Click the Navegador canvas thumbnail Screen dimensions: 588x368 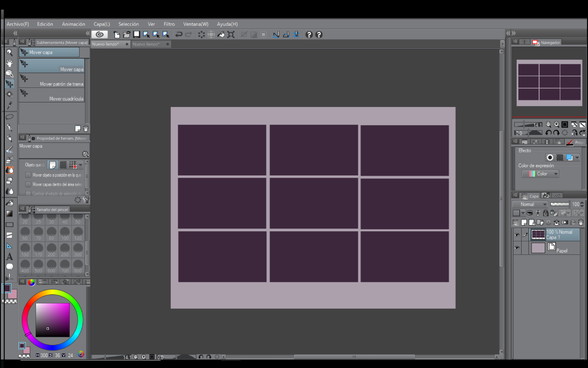click(x=549, y=83)
